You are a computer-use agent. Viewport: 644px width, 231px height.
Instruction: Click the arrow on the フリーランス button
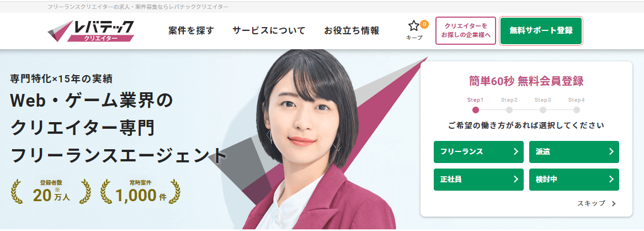point(516,151)
